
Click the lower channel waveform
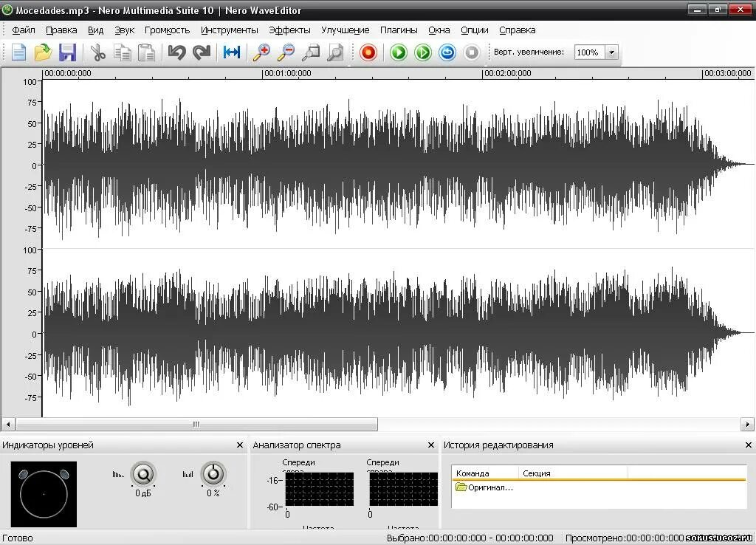(398, 333)
